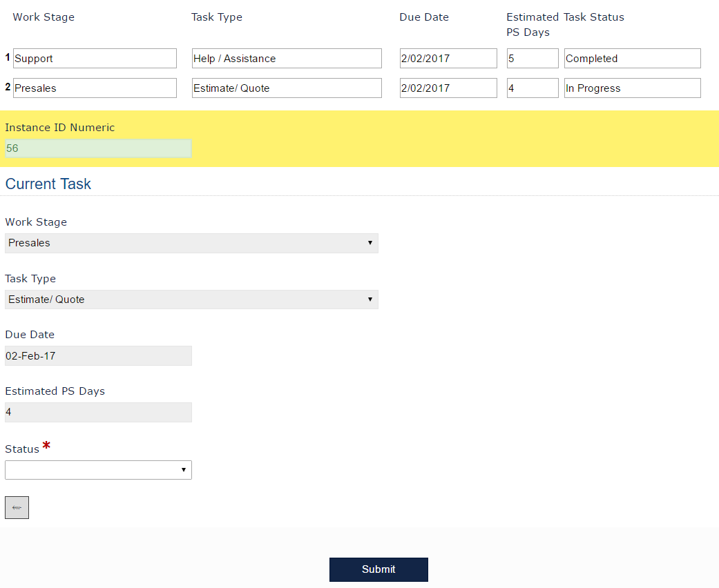Select the Presales work stage field in row 2
This screenshot has height=588, width=719.
click(x=95, y=88)
